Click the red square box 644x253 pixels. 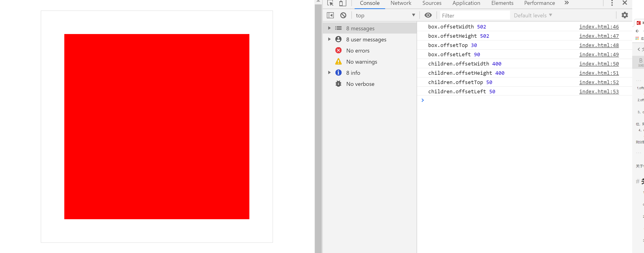(x=157, y=126)
